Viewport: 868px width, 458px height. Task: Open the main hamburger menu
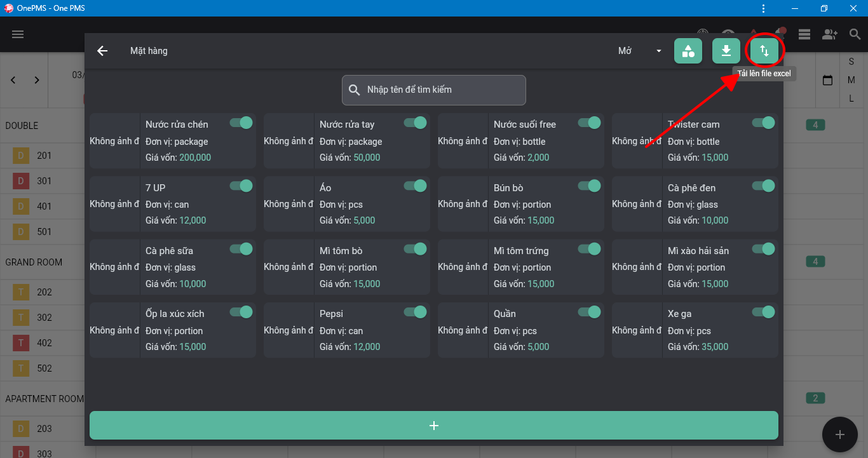click(x=18, y=34)
